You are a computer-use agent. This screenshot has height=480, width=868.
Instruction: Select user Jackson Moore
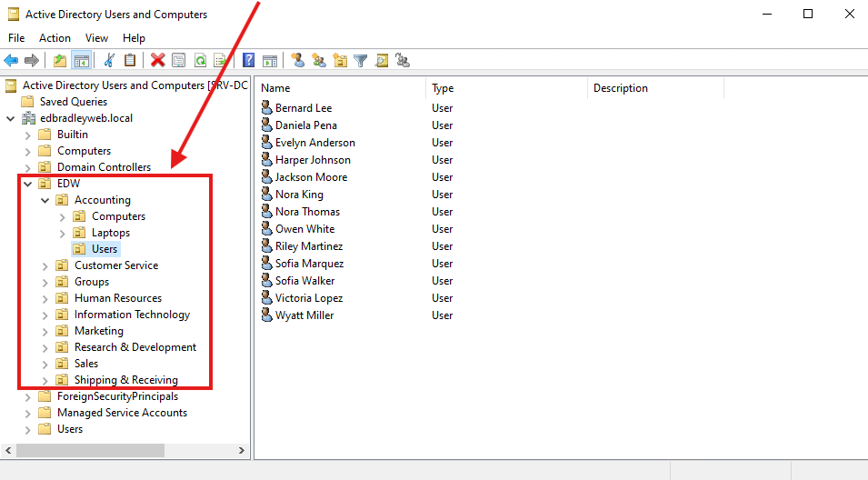coord(311,176)
